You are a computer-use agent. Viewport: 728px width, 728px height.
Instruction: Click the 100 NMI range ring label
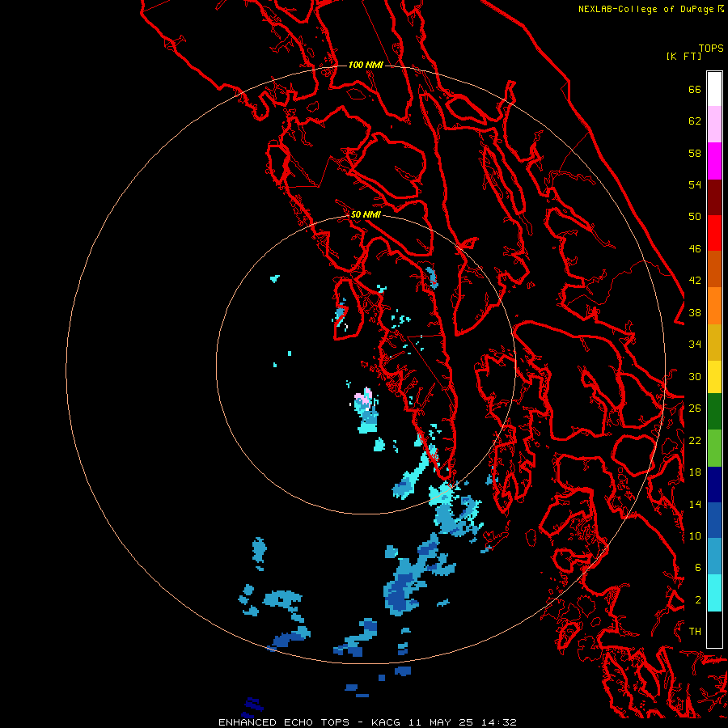[366, 65]
